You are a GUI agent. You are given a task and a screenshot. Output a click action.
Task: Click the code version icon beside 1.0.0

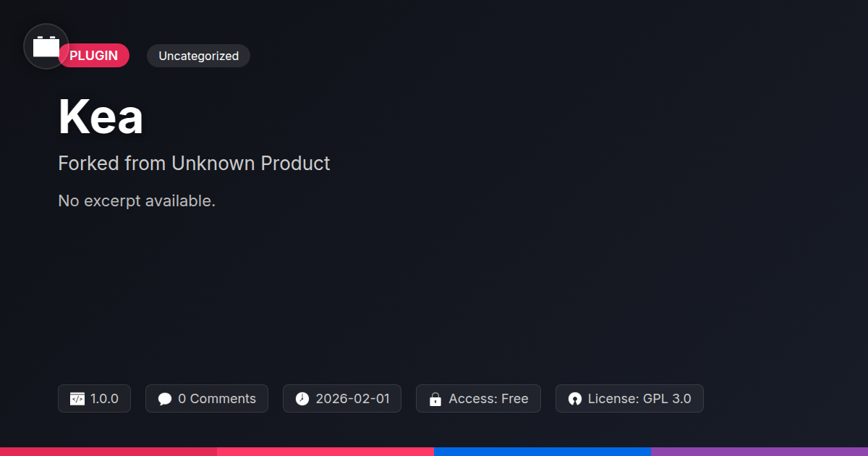[x=77, y=399]
